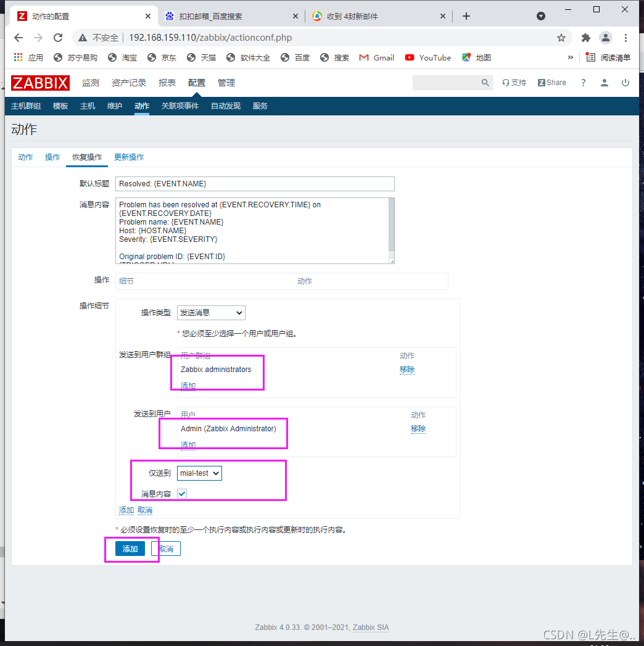Close the 动作的配置 browser tab
The width and height of the screenshot is (644, 646).
tap(148, 16)
